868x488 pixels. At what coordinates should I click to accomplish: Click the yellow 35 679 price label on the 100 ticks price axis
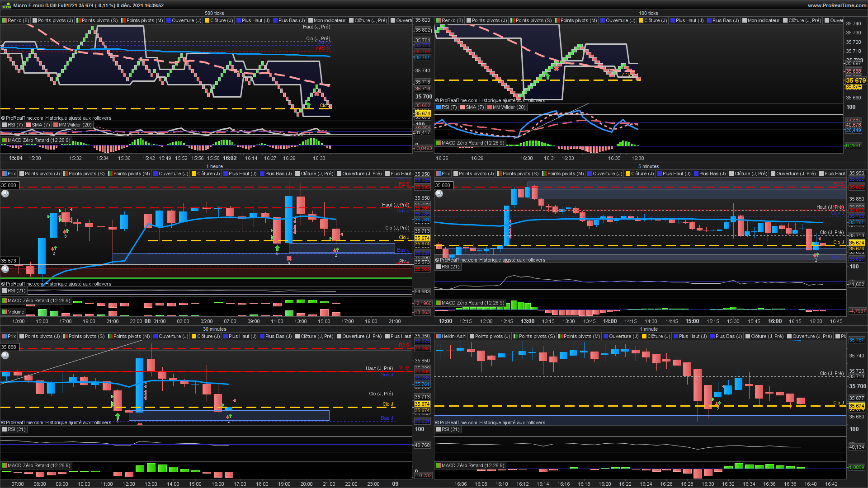pyautogui.click(x=856, y=80)
